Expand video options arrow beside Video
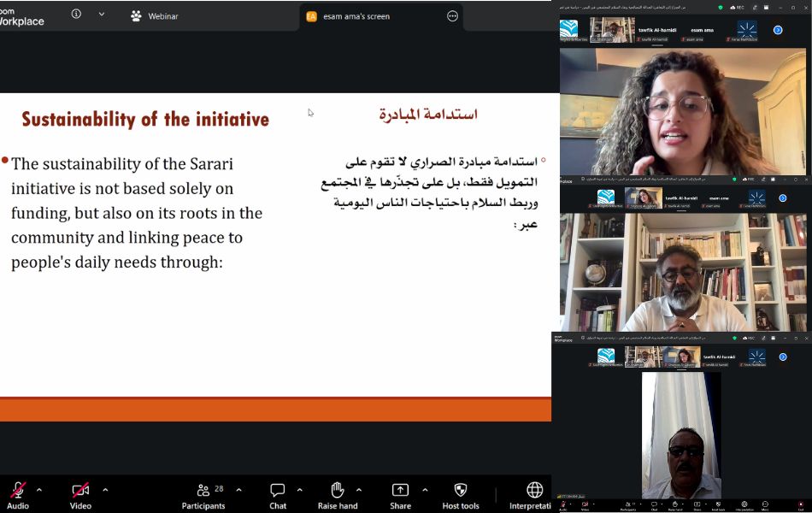Screen dimensions: 812x513 (x=105, y=490)
